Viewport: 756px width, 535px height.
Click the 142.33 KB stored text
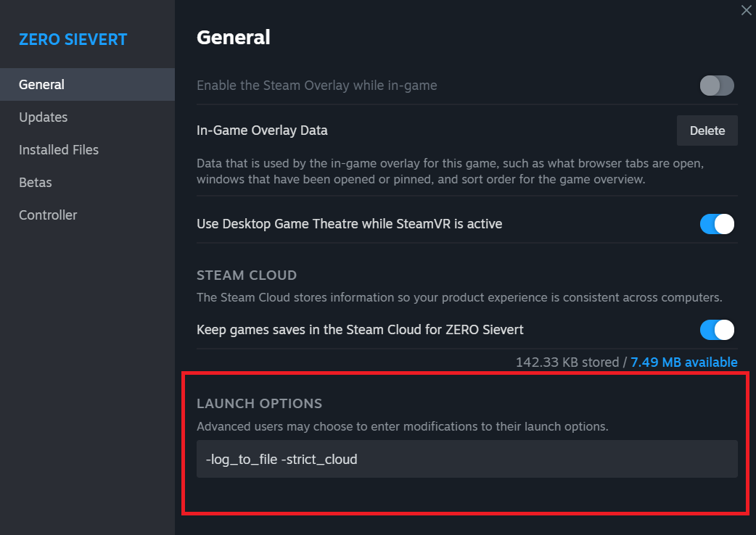click(567, 362)
